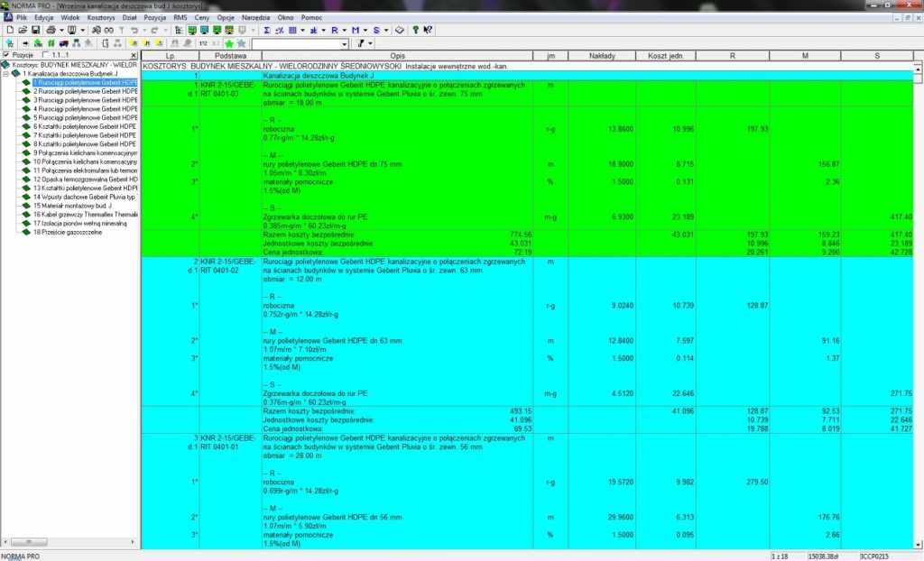Open the Narzędzia menu
Screen dimensions: 924x561
255,18
